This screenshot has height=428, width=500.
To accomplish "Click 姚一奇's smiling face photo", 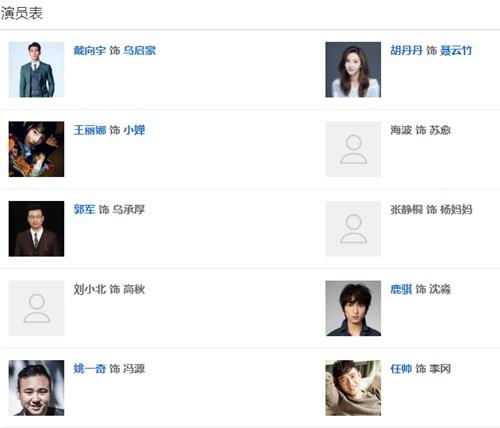I will (36, 388).
